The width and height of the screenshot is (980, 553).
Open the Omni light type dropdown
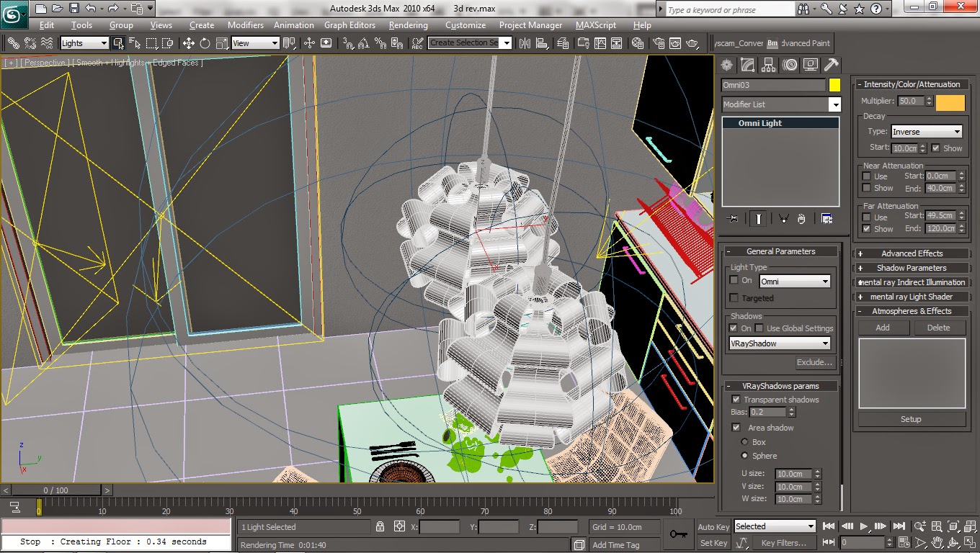795,282
